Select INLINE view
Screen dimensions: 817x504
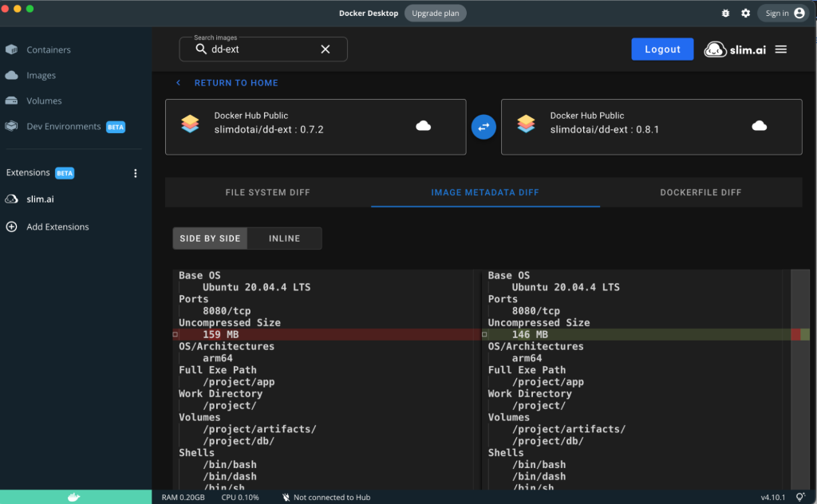pos(285,238)
